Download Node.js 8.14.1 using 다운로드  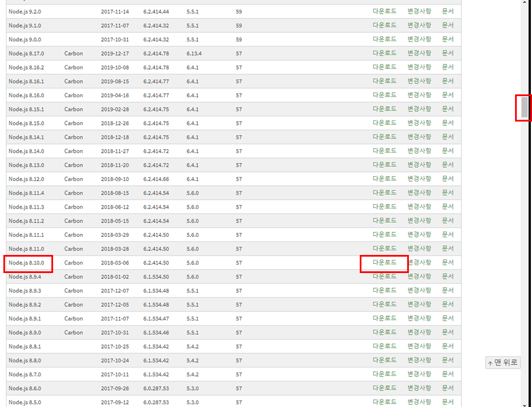385,137
